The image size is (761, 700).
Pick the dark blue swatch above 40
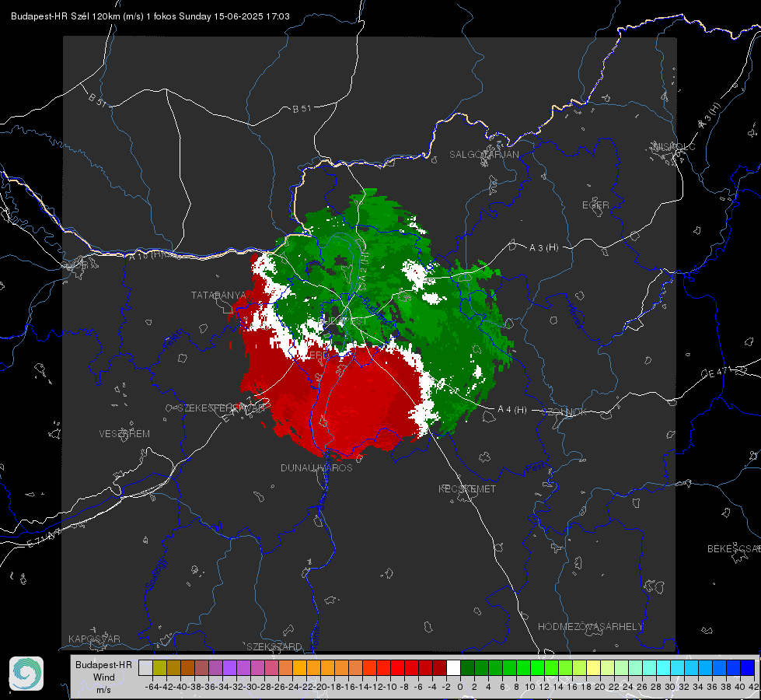pyautogui.click(x=748, y=667)
